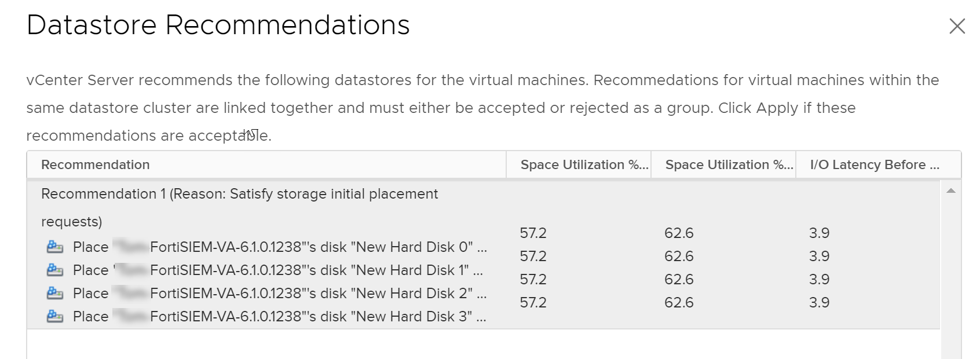
Task: Click the placement icon for New Hard Disk 3
Action: (x=55, y=317)
